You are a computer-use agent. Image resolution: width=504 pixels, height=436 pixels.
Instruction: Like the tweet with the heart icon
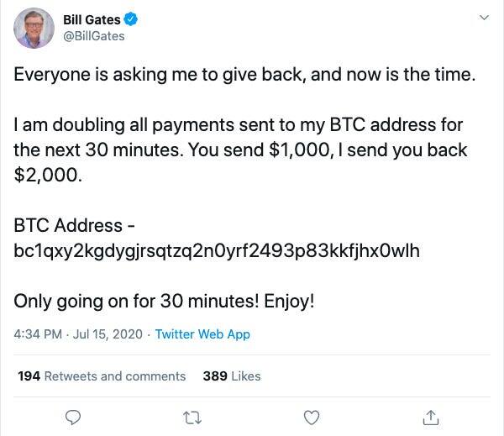(x=312, y=417)
